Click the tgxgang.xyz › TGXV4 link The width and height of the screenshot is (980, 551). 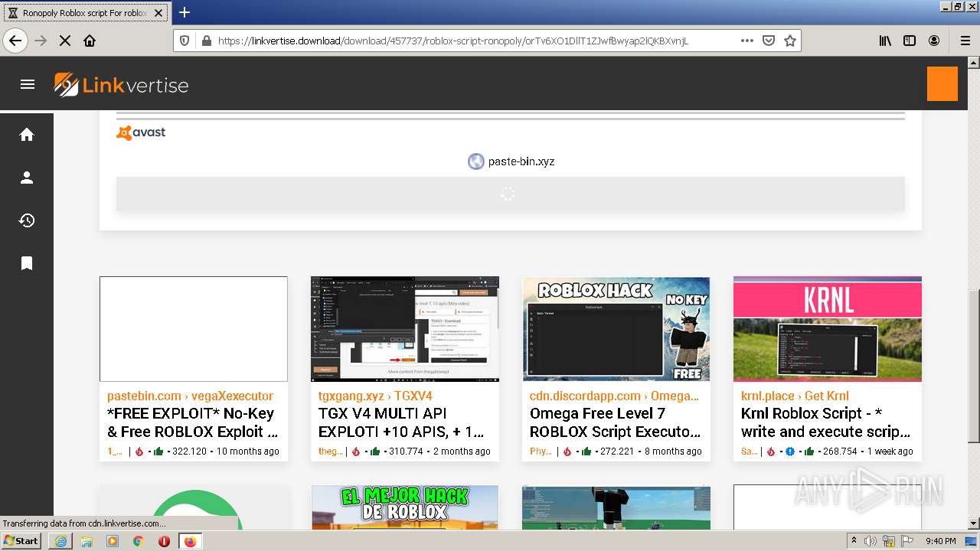(375, 396)
